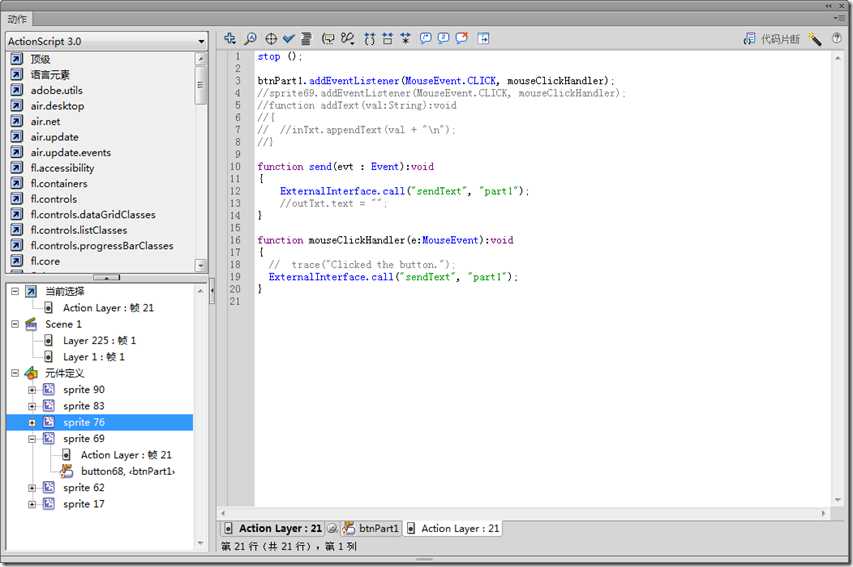Screen dimensions: 853x567
Task: Open the 顶级 package entry
Action: 40,59
